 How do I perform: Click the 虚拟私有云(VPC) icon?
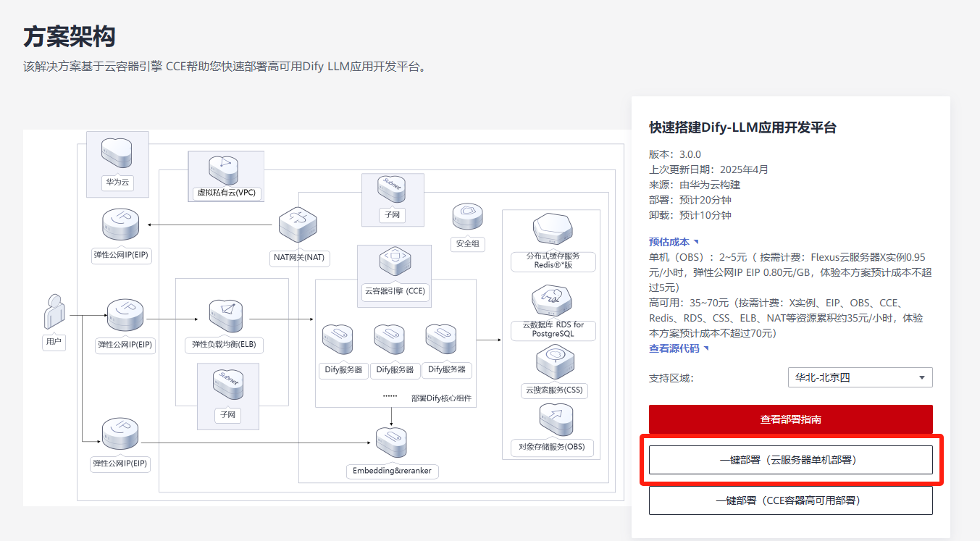225,171
